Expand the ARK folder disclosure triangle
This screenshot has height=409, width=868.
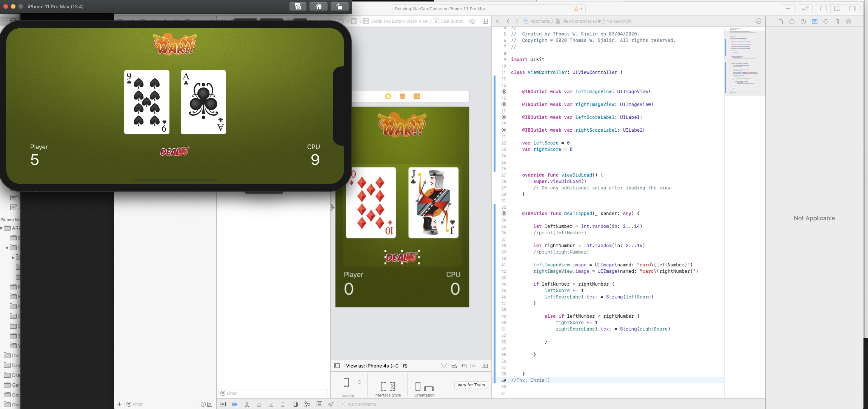coord(2,228)
